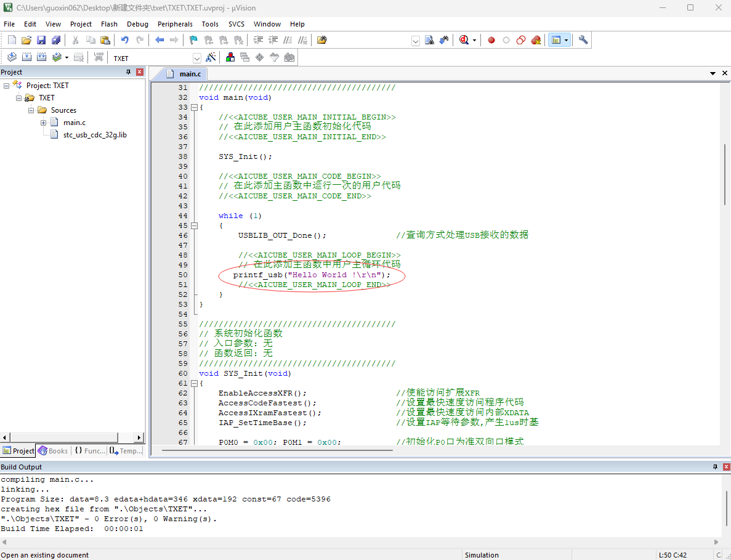Toggle the Project window view button
731x560 pixels.
tap(556, 40)
